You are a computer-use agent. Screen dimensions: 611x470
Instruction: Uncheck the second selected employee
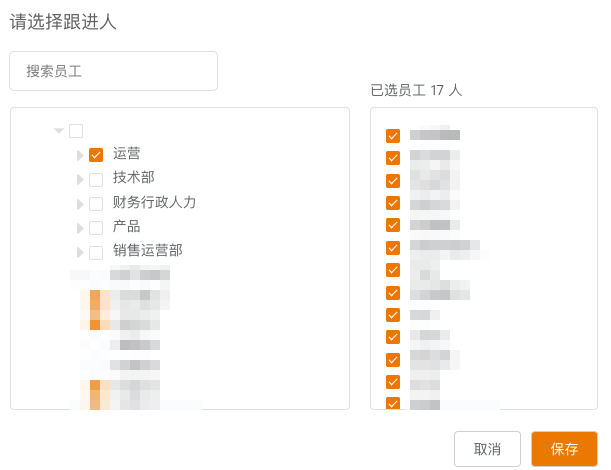click(x=393, y=158)
